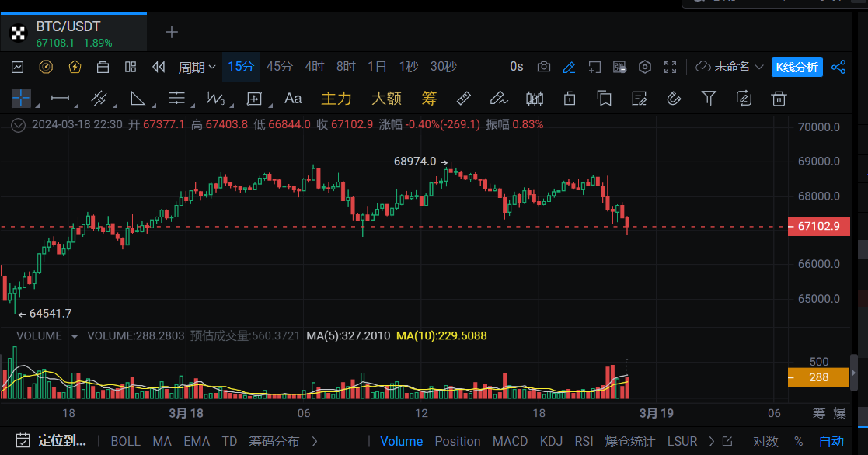868x455 pixels.
Task: Click the fullscreen expand icon
Action: click(x=671, y=67)
